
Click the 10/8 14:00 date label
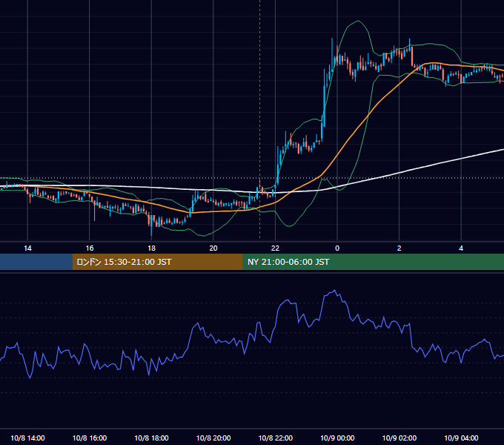pos(27,438)
